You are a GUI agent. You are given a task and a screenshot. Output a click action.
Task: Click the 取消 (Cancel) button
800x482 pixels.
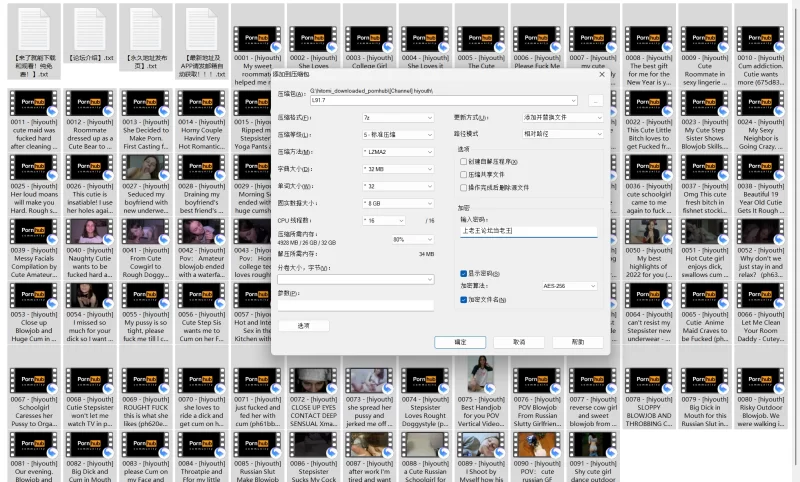[x=518, y=342]
